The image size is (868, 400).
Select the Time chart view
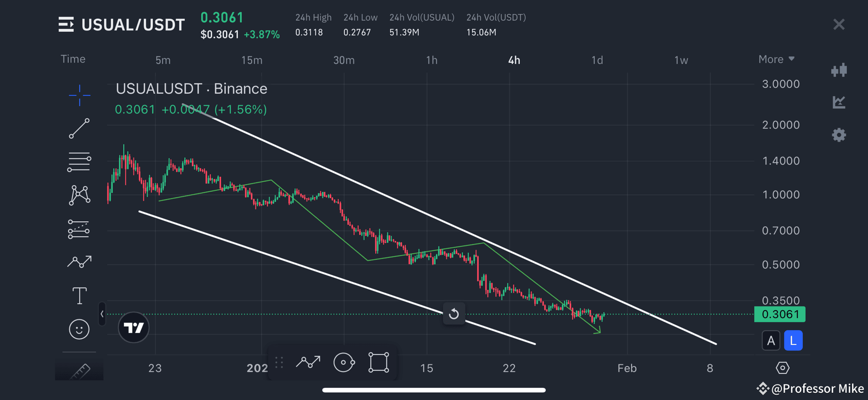point(73,59)
